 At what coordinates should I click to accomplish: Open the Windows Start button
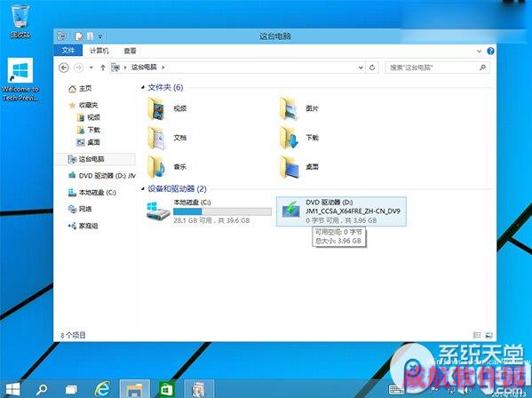point(13,389)
